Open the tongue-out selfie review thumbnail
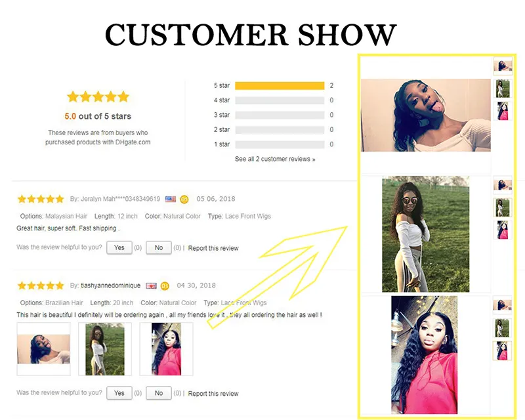Image resolution: width=525 pixels, height=420 pixels. 43,349
